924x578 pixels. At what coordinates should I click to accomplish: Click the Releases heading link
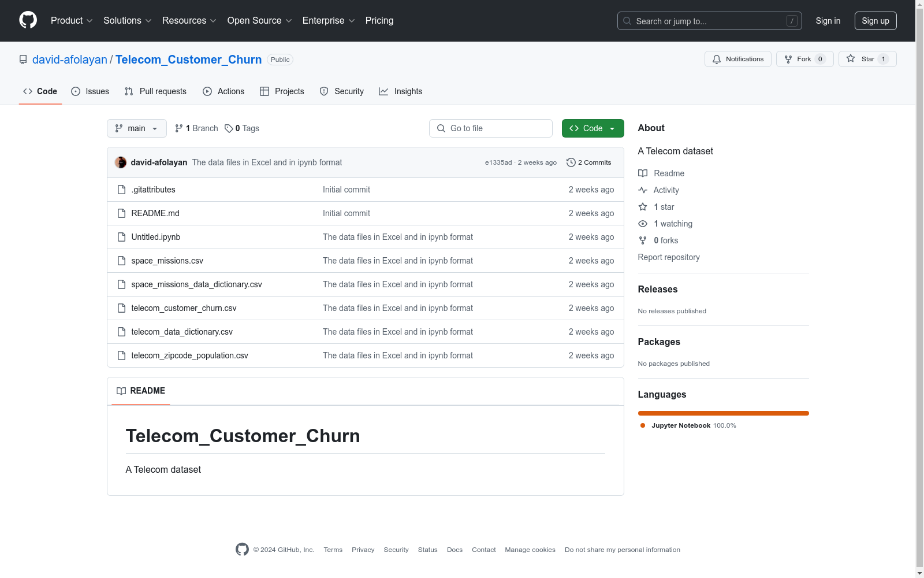[658, 289]
